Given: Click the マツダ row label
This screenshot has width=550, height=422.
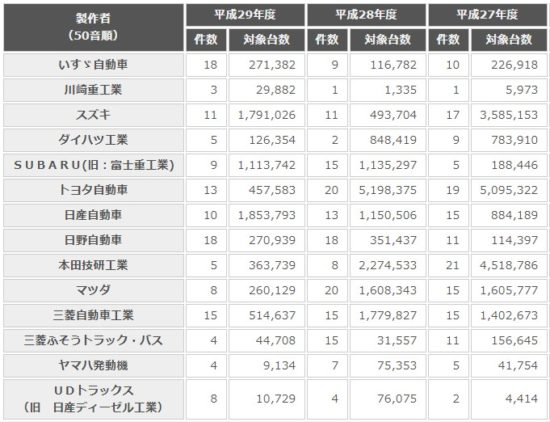Looking at the screenshot, I should tap(93, 290).
